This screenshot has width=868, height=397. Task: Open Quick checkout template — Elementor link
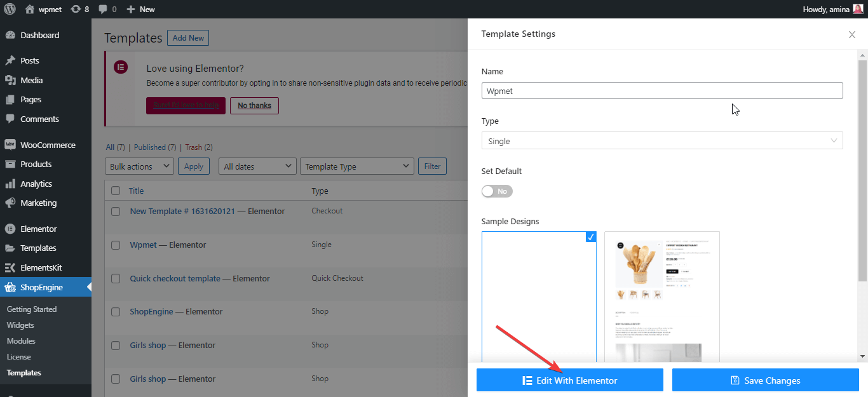pos(200,279)
